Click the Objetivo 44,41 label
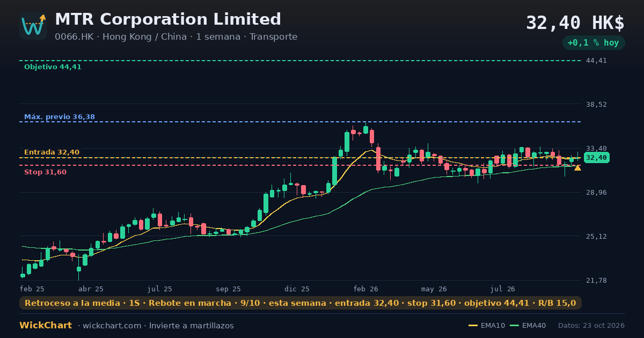 click(53, 67)
